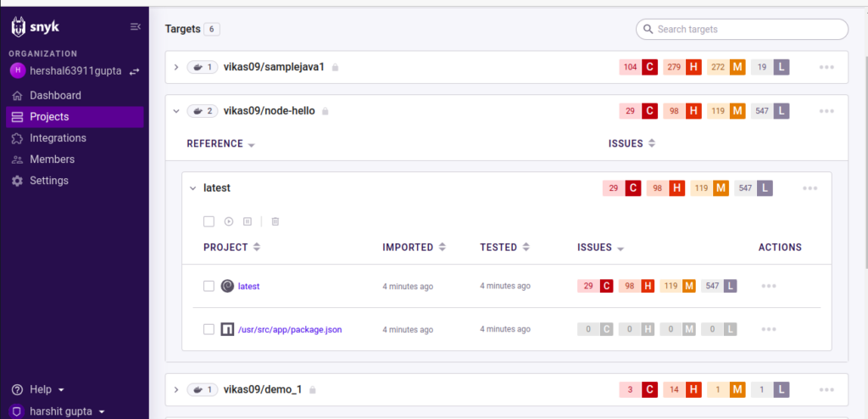Click the deactivate icon beside the retest icon
Viewport: 868px width, 419px height.
click(x=248, y=221)
